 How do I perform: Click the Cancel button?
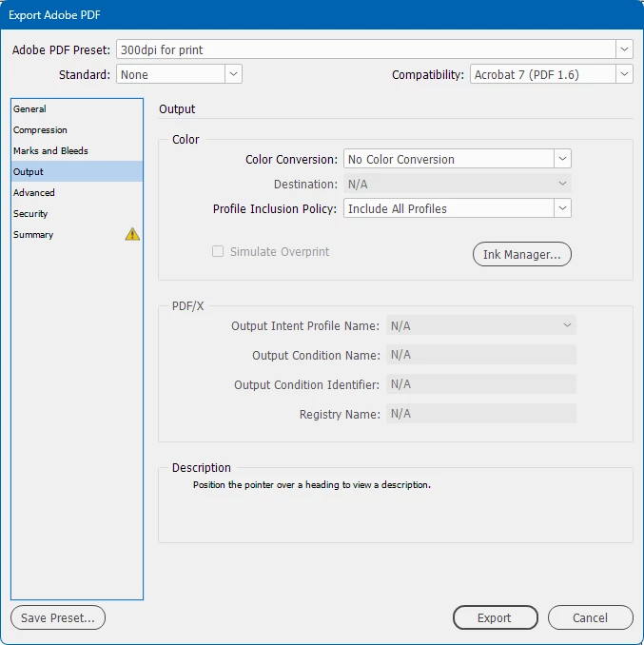click(590, 617)
